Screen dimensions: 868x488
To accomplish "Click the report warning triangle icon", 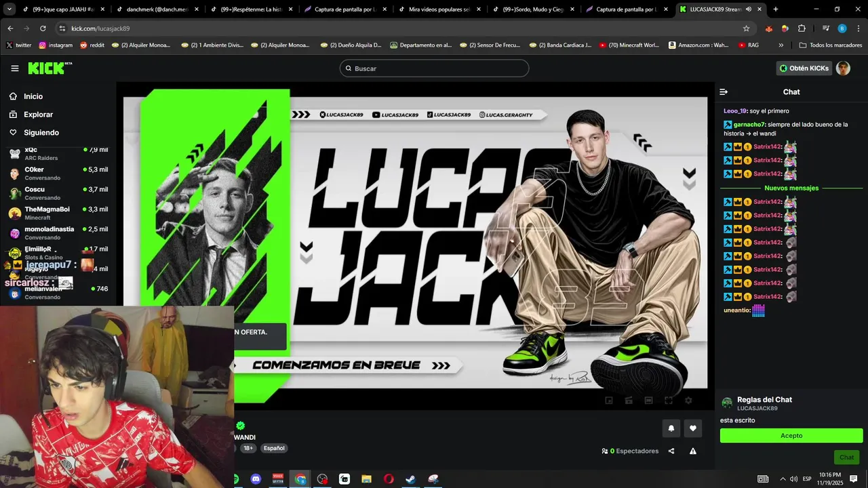I will tap(693, 451).
